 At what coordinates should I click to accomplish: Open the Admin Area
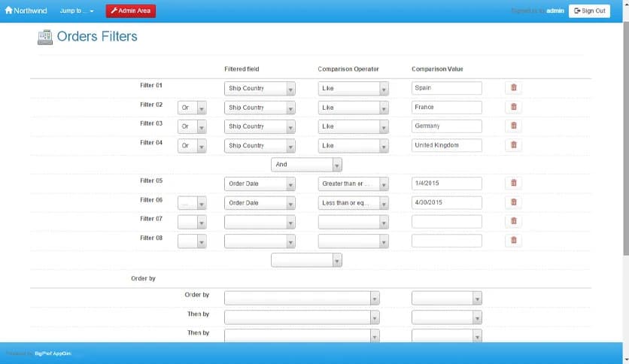point(131,11)
